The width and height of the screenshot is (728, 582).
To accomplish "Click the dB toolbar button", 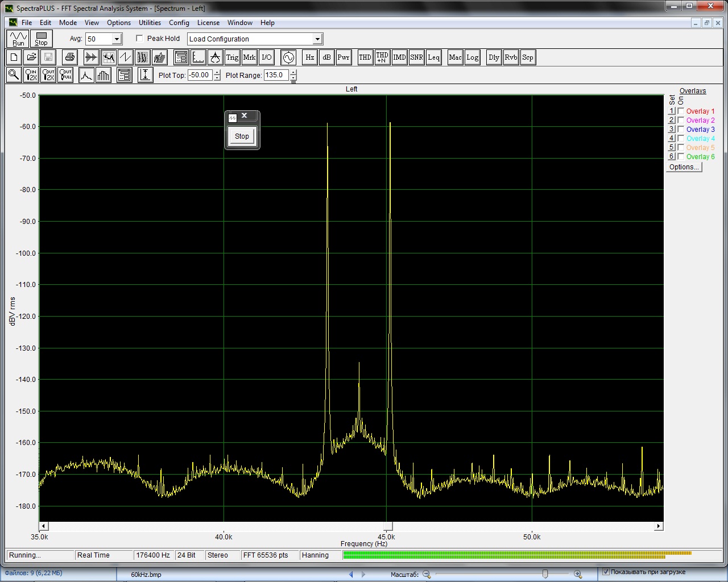I will [x=326, y=57].
